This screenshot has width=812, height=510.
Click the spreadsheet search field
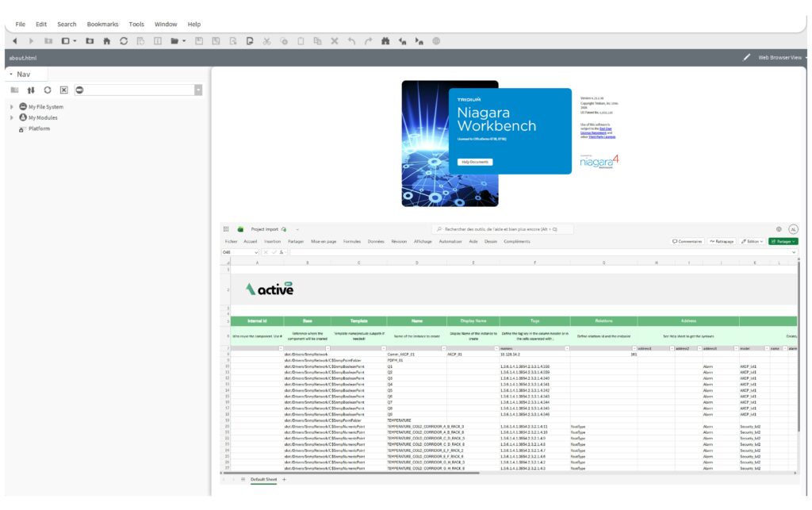(x=502, y=229)
